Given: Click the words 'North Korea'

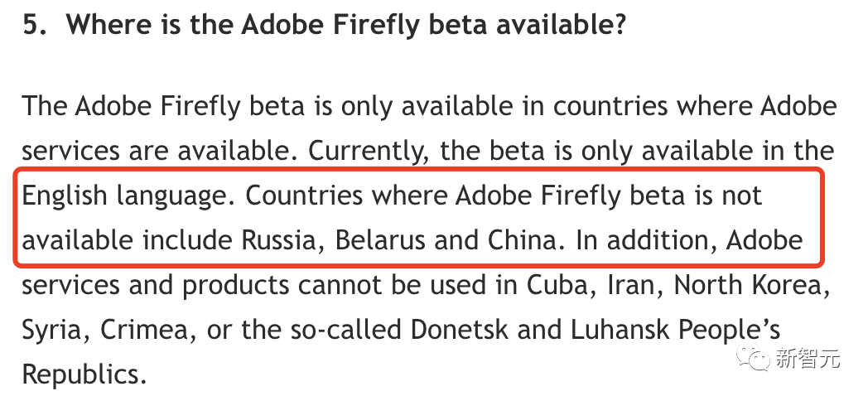Looking at the screenshot, I should (750, 285).
